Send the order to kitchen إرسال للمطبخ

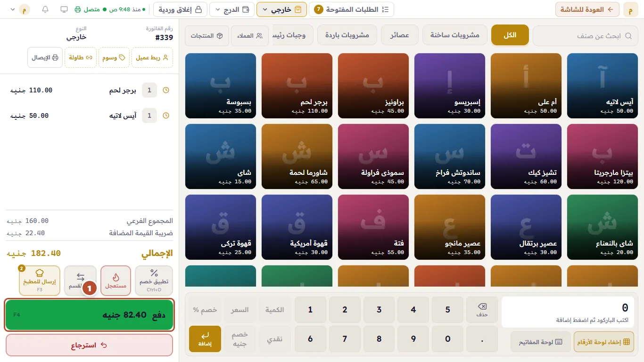point(40,281)
